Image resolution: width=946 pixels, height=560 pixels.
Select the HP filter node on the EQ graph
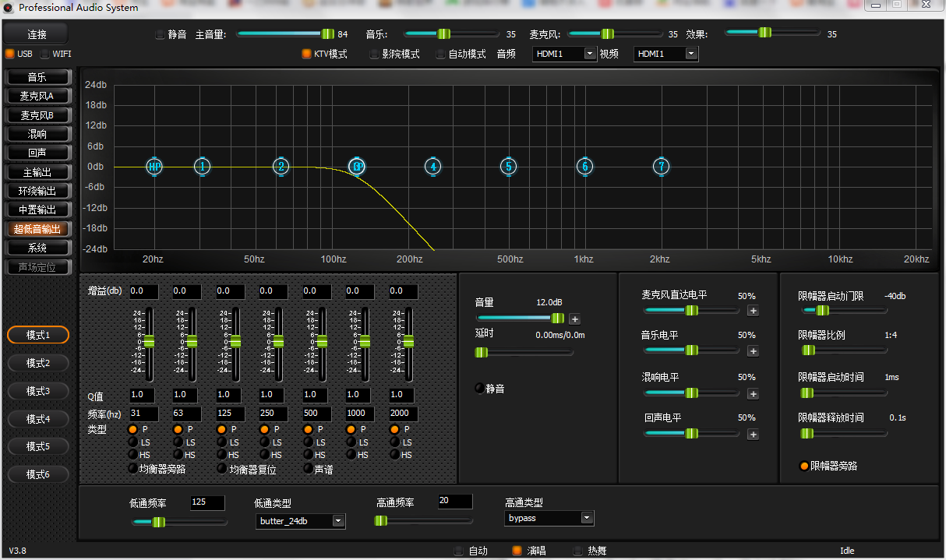pyautogui.click(x=155, y=166)
